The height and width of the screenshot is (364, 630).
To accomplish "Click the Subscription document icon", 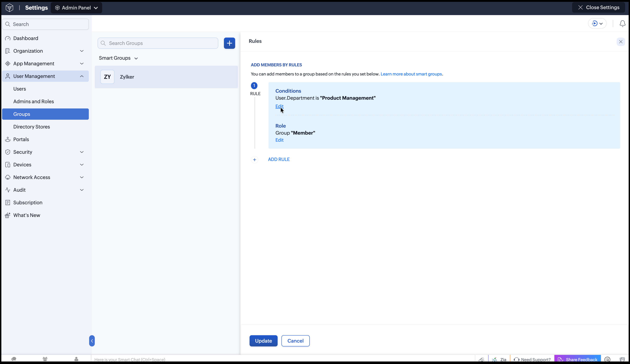I will [8, 203].
